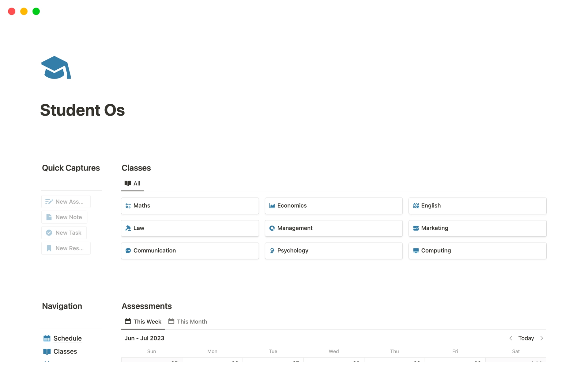Click New Resource quick capture
This screenshot has width=588, height=368.
tap(66, 247)
